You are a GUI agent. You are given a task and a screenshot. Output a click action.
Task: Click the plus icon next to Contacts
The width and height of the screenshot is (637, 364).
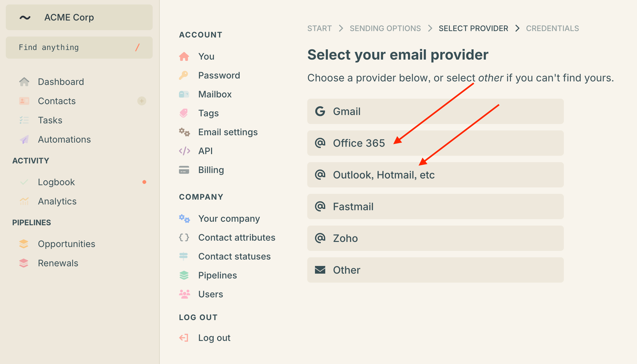[x=141, y=101]
